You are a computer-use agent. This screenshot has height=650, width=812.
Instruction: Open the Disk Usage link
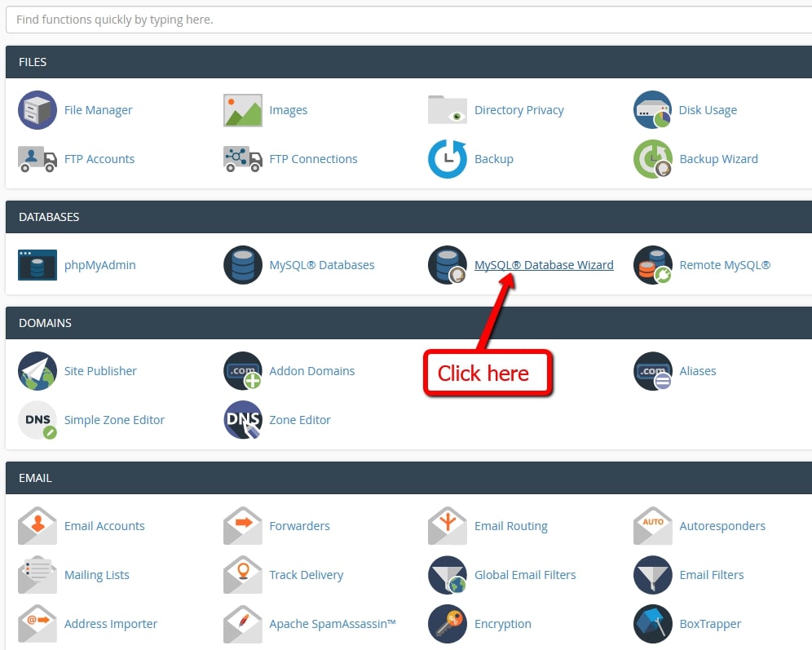[x=706, y=109]
